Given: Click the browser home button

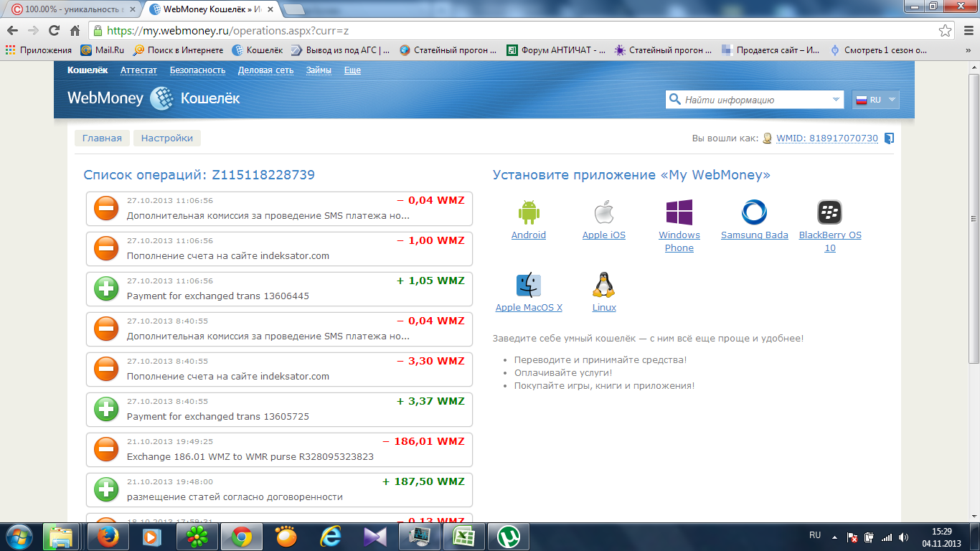Looking at the screenshot, I should [75, 31].
